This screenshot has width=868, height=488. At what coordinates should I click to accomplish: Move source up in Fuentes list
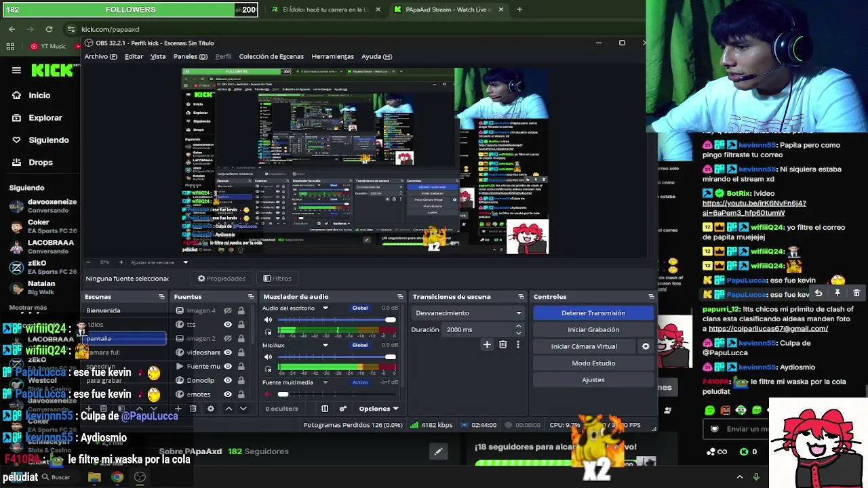[229, 409]
